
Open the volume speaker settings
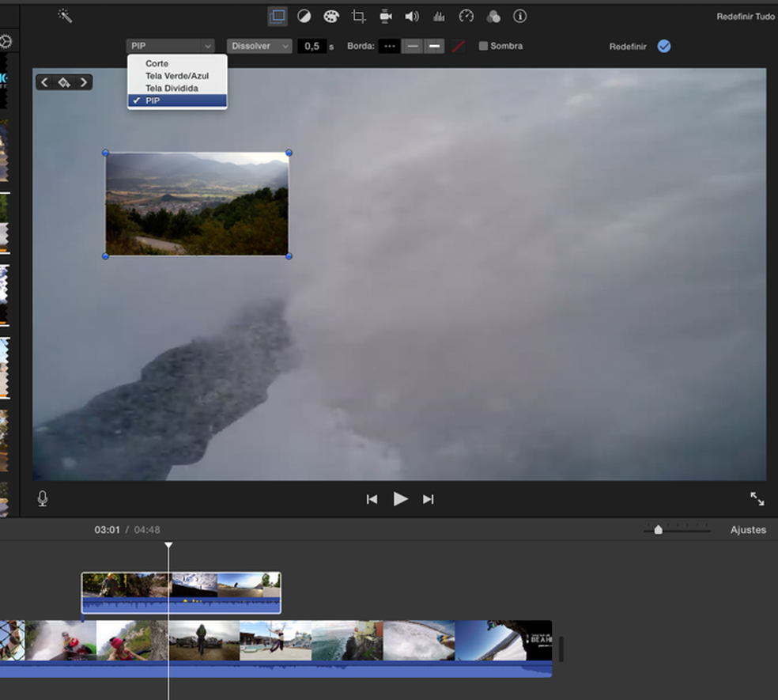coord(412,16)
